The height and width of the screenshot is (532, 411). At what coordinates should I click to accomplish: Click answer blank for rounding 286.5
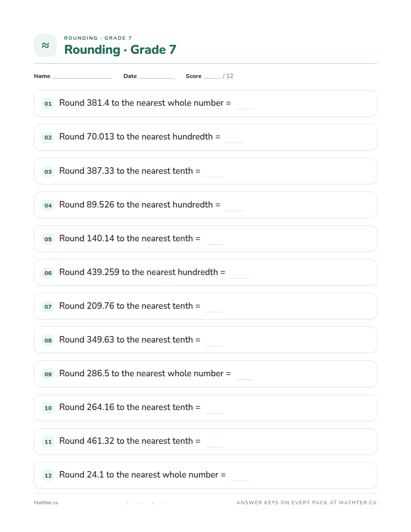click(245, 376)
